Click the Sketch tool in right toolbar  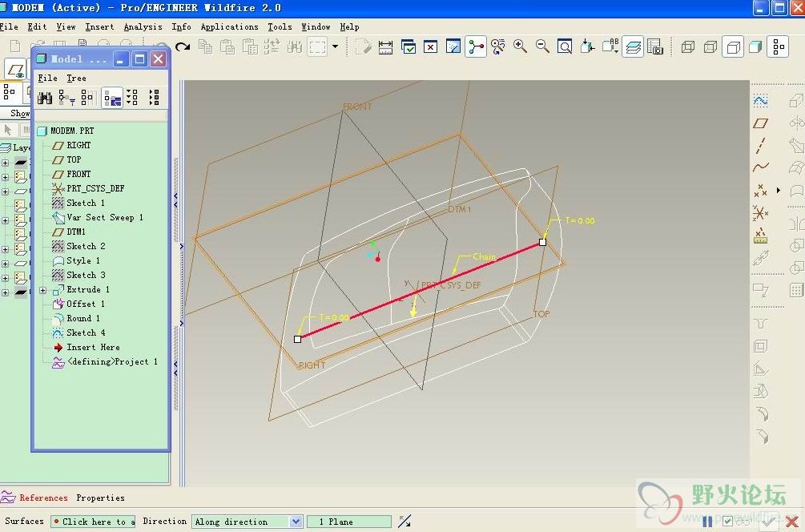(760, 101)
